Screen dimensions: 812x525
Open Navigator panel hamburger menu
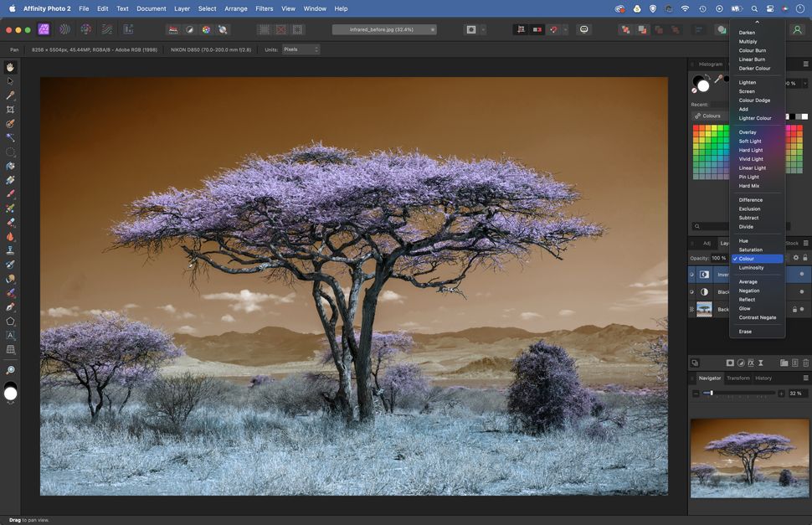(806, 378)
